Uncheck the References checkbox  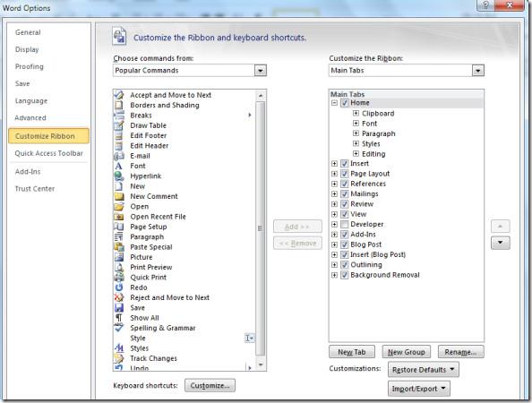point(345,184)
